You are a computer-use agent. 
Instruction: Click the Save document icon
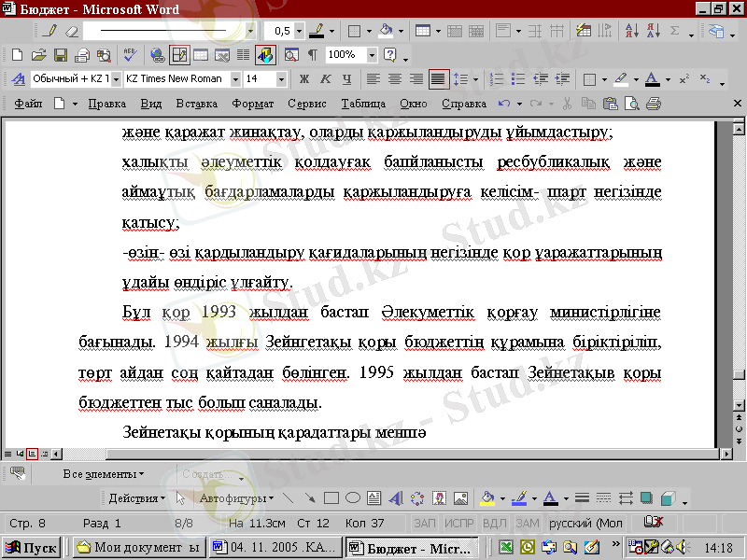pyautogui.click(x=59, y=55)
